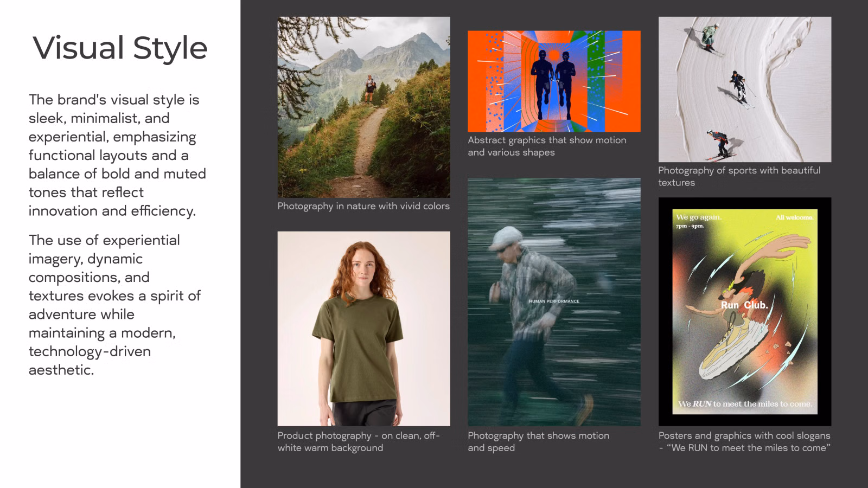
Task: Click 'We go again.' text on the poster
Action: coord(699,217)
